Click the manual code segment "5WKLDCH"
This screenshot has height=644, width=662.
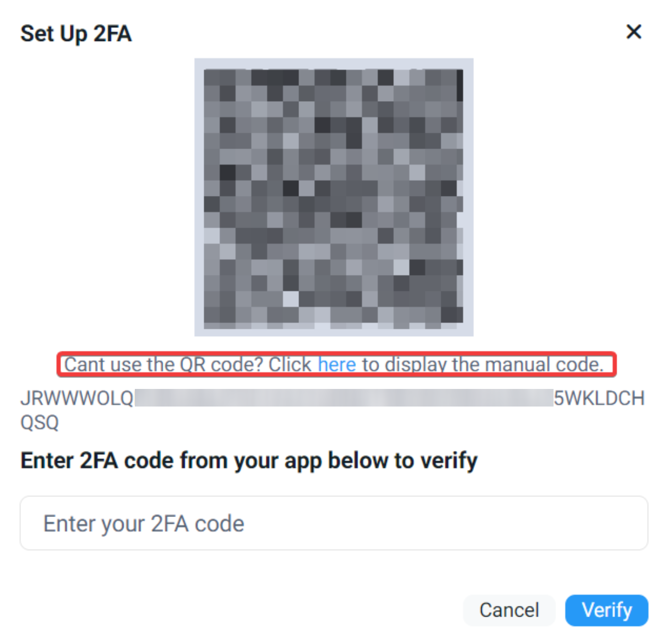coord(599,398)
